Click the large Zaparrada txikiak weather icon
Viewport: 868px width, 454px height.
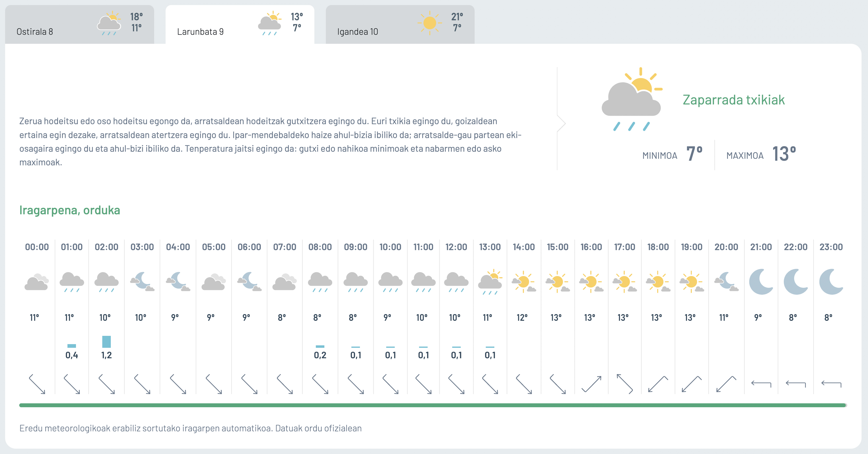click(x=632, y=99)
